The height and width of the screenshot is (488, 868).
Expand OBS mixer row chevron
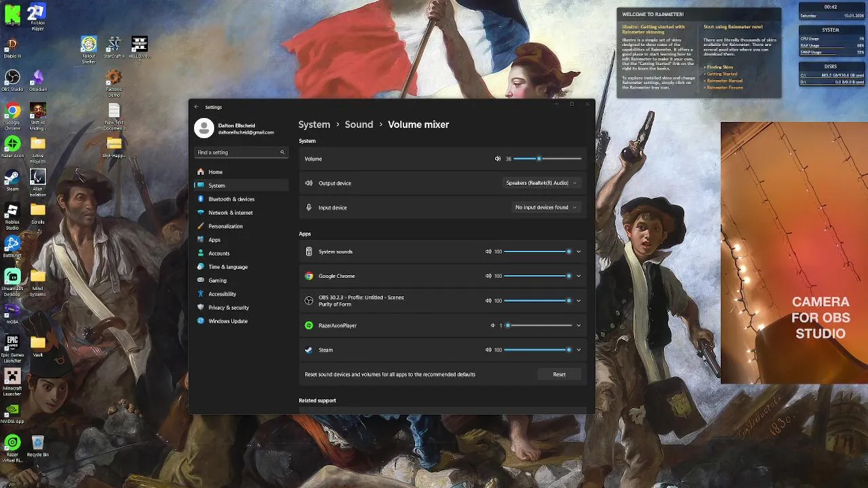click(578, 300)
